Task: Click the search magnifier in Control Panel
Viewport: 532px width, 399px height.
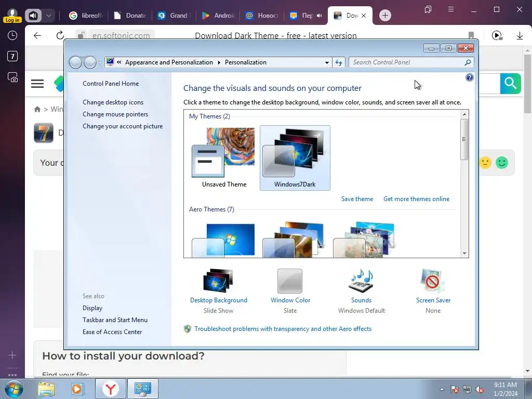Action: pyautogui.click(x=468, y=62)
